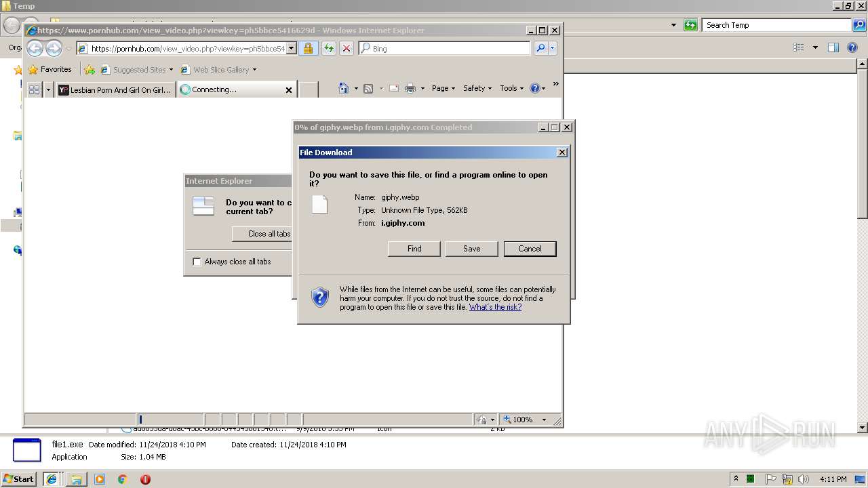Open the Favorites star button
Screen dimensions: 868x488
(50, 69)
